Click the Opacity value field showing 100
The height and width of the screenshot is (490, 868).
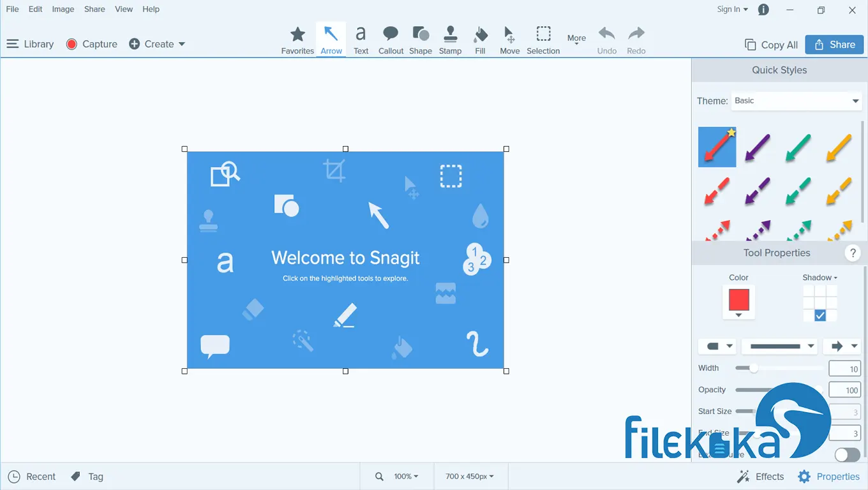(x=844, y=390)
